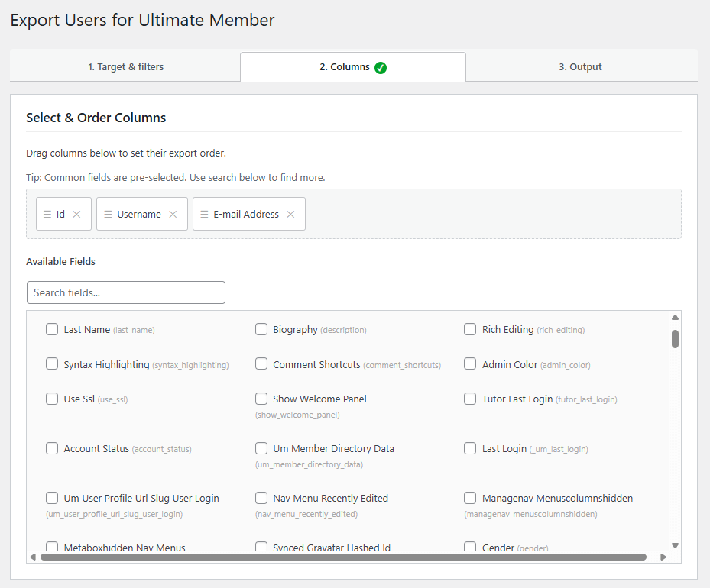The width and height of the screenshot is (710, 588).
Task: Grab the Username chip drag handle
Action: [108, 215]
